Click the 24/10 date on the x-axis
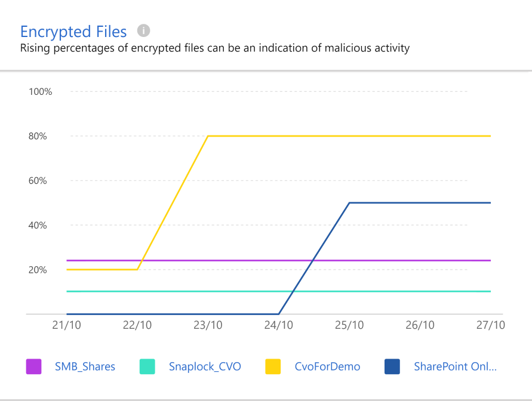 tap(279, 325)
